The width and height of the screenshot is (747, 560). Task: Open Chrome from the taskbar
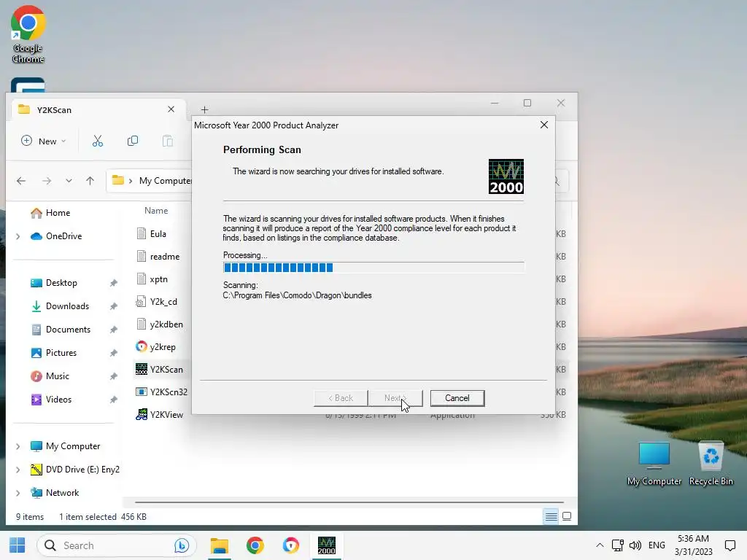255,545
